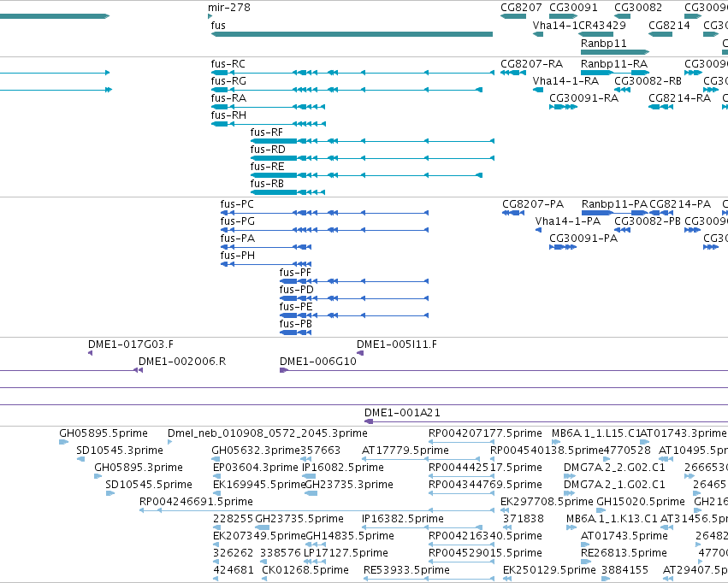Select protein fus-PA
Viewport: 728px width, 583px height.
coord(266,247)
